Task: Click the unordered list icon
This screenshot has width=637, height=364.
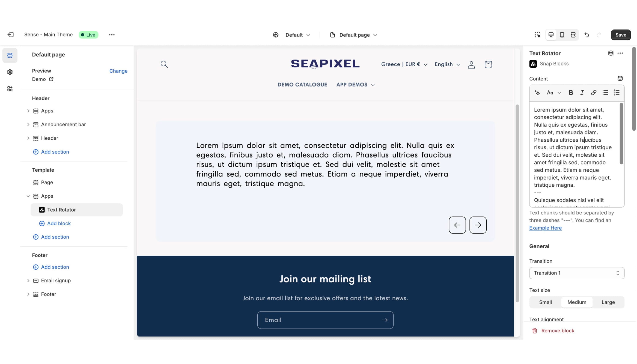Action: [x=605, y=92]
